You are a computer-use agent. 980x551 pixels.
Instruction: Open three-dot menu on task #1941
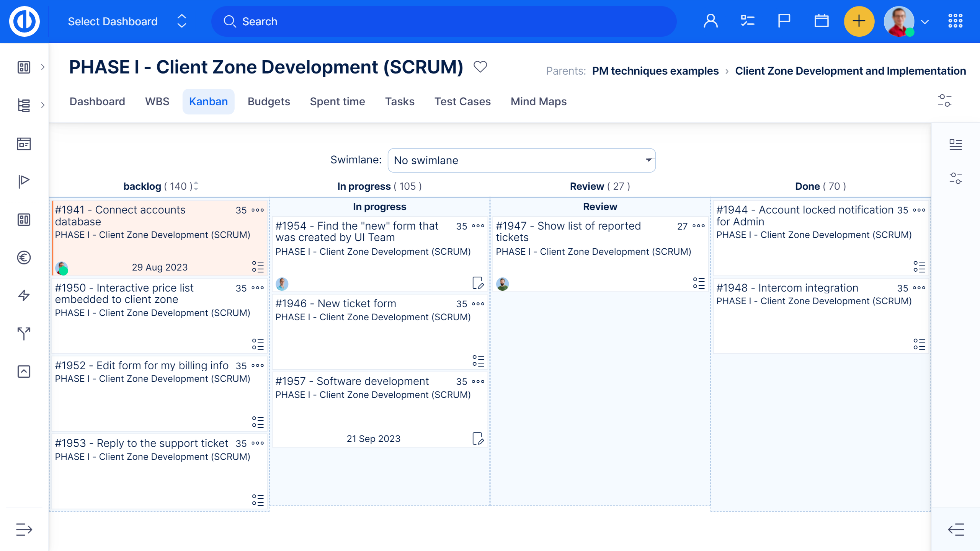click(258, 210)
